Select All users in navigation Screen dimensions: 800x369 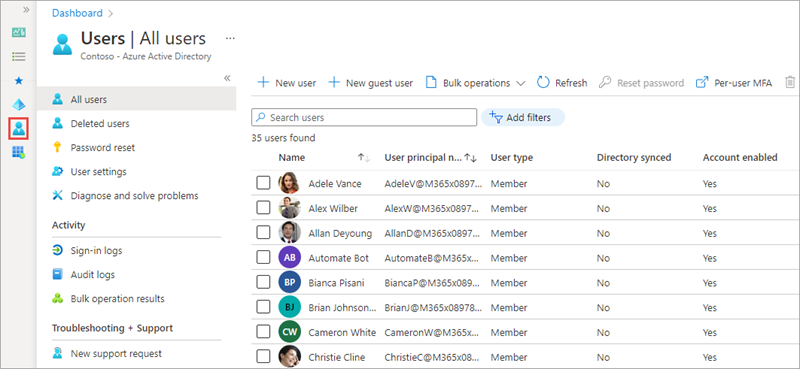(136, 99)
